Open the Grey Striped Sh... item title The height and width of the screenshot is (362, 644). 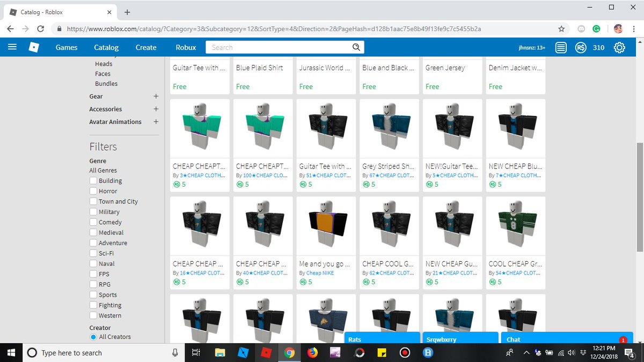[388, 166]
